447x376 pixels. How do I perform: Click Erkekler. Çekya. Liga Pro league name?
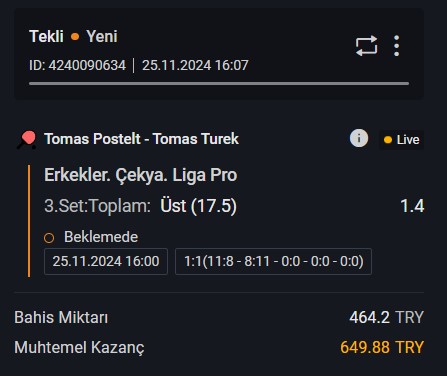click(x=141, y=175)
